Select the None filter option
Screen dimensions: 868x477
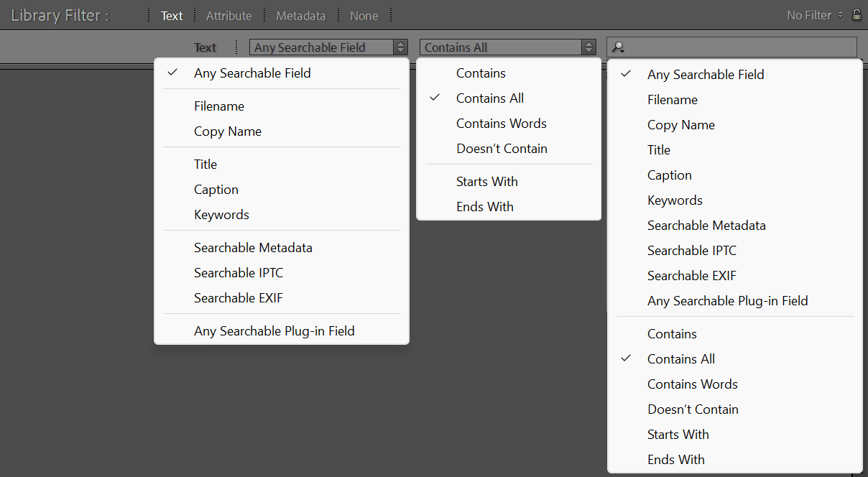click(x=364, y=16)
